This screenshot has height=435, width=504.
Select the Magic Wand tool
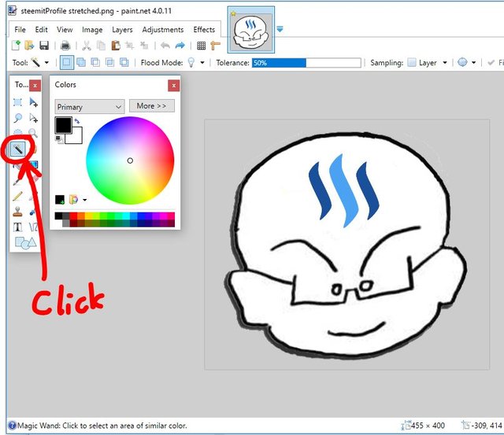(x=17, y=149)
